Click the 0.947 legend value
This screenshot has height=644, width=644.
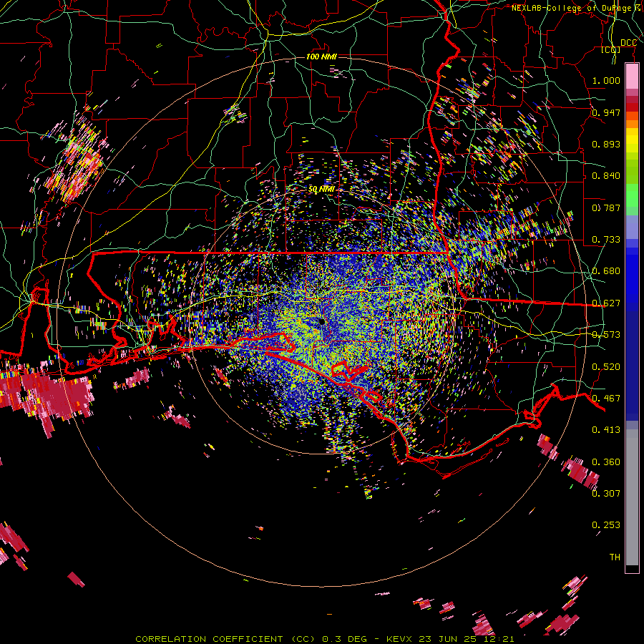[x=606, y=112]
